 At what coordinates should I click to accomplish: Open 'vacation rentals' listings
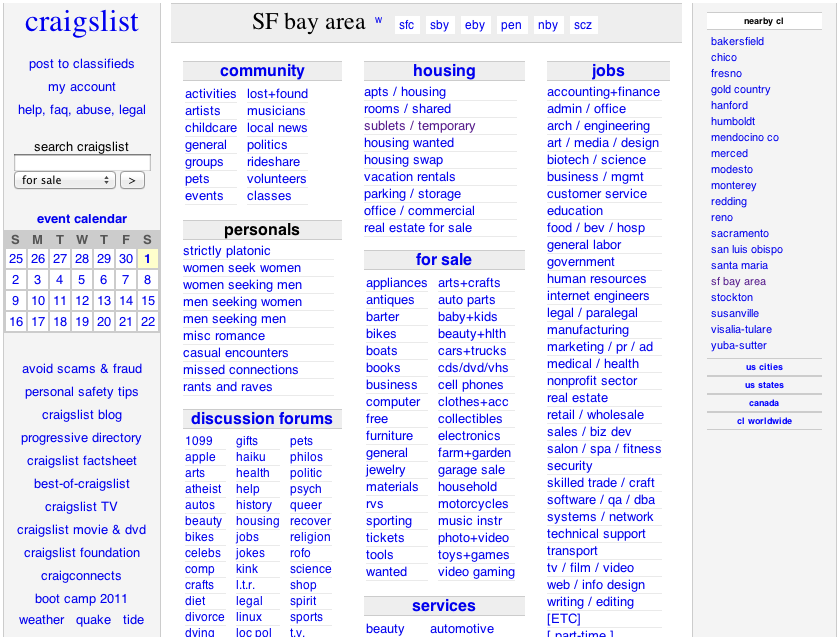409,177
